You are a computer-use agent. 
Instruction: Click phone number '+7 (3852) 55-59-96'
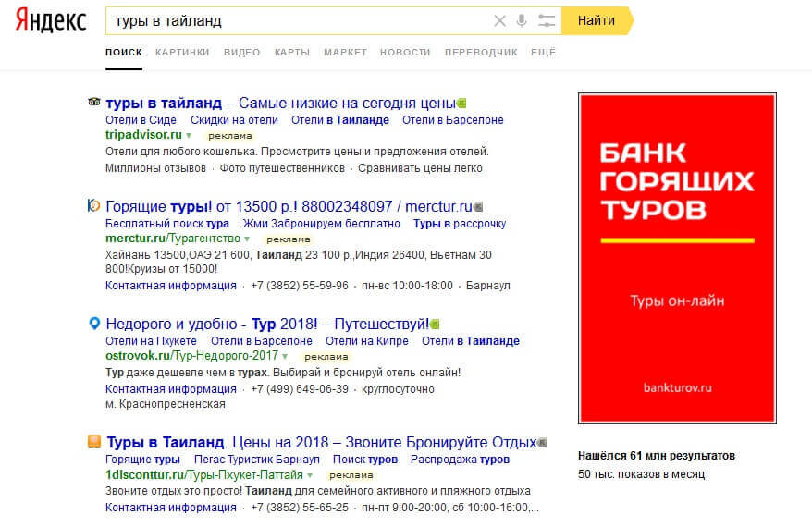tap(300, 286)
